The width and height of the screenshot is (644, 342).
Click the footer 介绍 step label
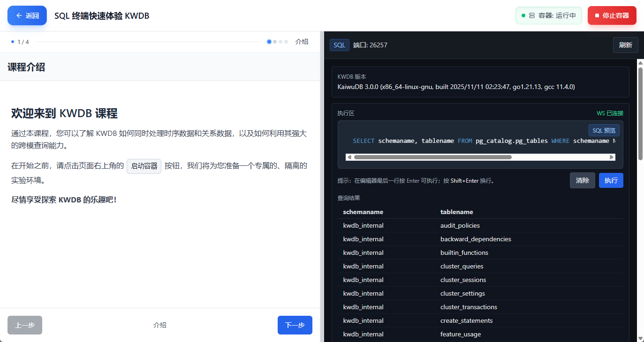click(x=159, y=325)
